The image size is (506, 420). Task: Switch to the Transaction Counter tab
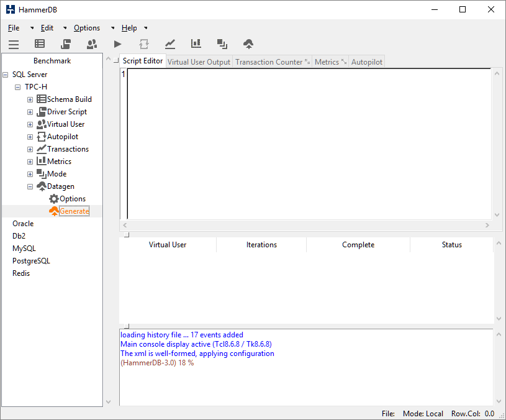[x=273, y=62]
